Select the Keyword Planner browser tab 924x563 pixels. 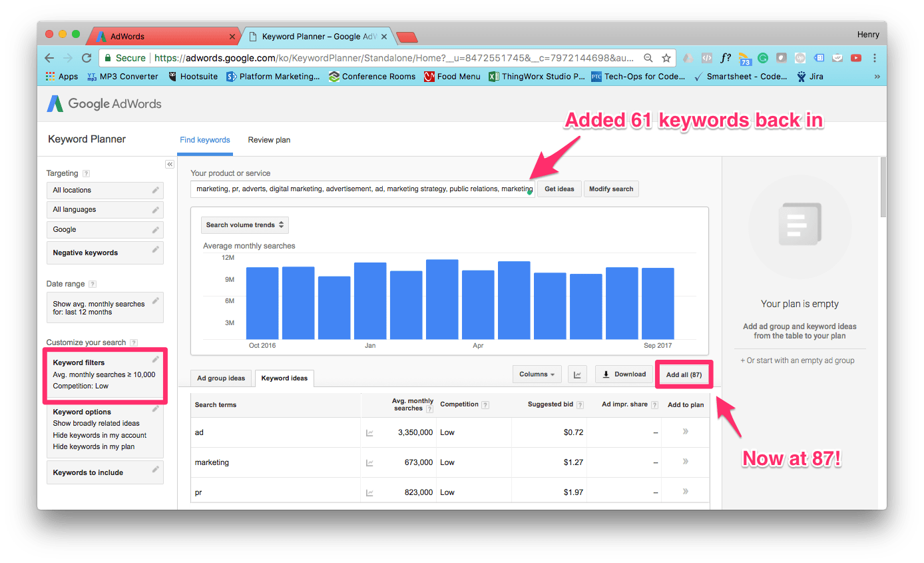click(318, 37)
